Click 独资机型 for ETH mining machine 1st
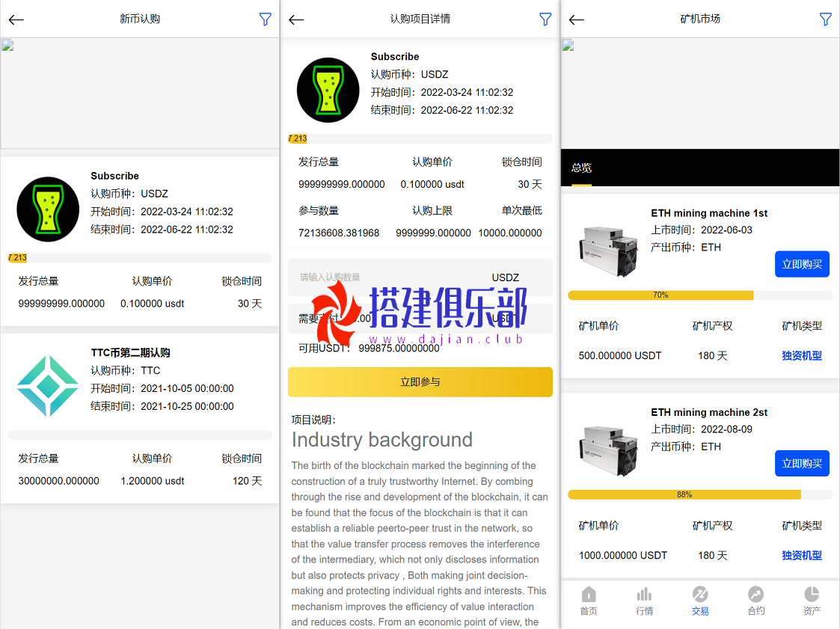The height and width of the screenshot is (629, 840). pyautogui.click(x=802, y=356)
